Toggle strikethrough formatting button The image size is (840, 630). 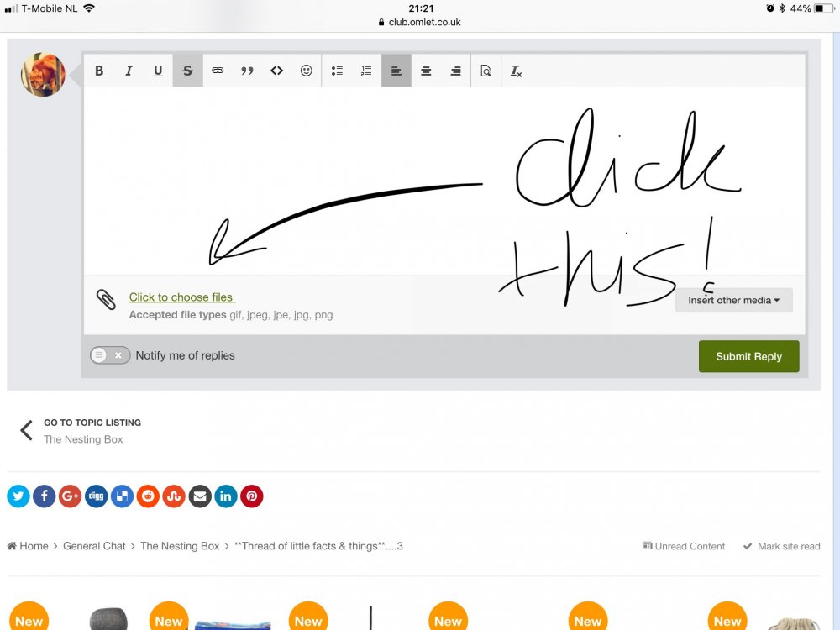pos(187,71)
